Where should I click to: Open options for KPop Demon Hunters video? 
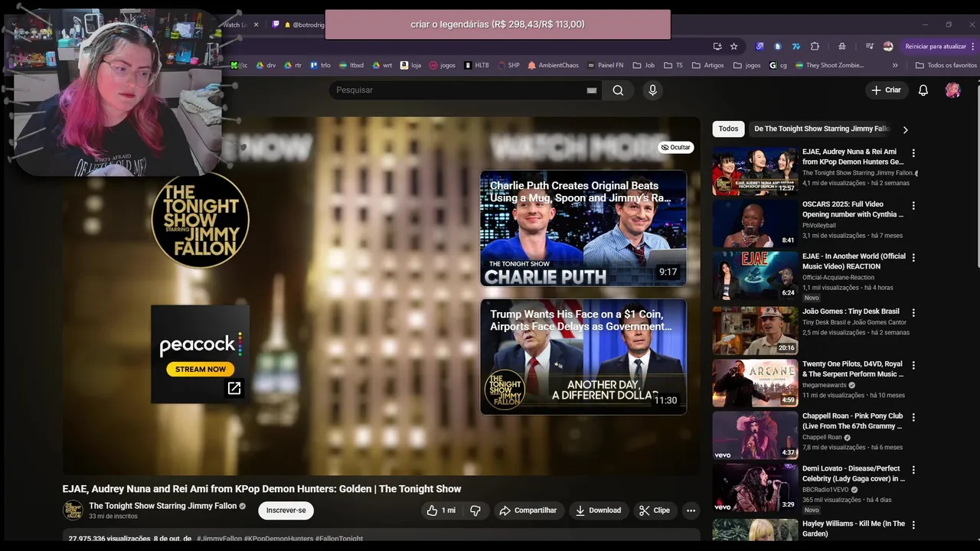pyautogui.click(x=913, y=153)
